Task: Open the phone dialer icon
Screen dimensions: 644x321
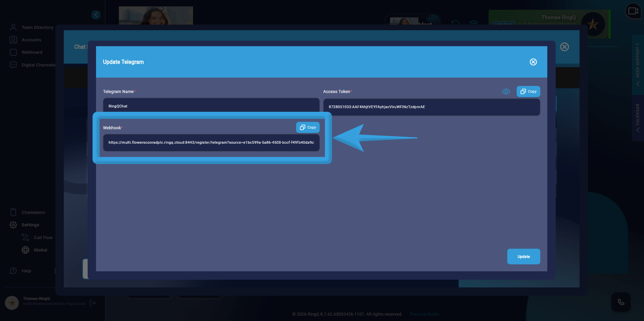Action: 621,302
